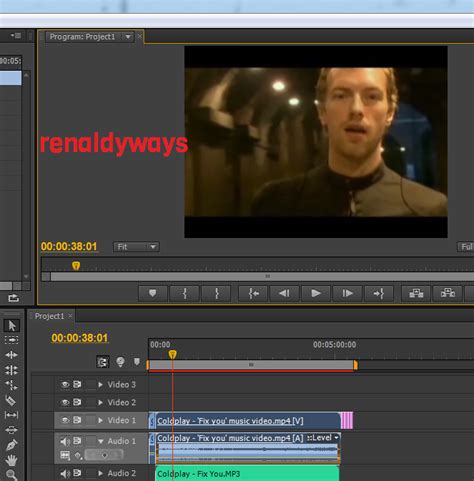The height and width of the screenshot is (481, 474).
Task: Collapse the Audio 1 track
Action: [x=100, y=441]
